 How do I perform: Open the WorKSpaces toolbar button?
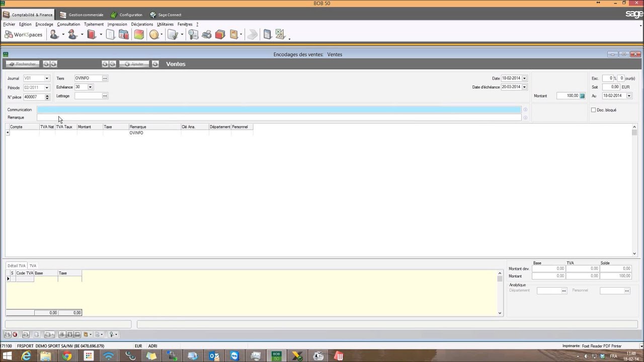(23, 35)
